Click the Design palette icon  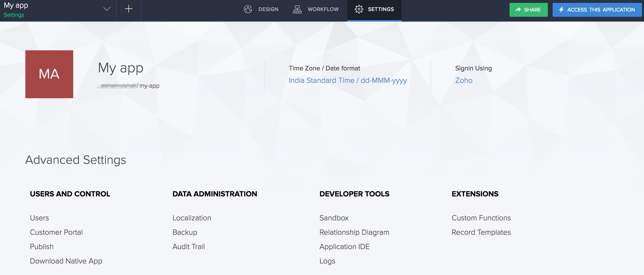coord(248,9)
